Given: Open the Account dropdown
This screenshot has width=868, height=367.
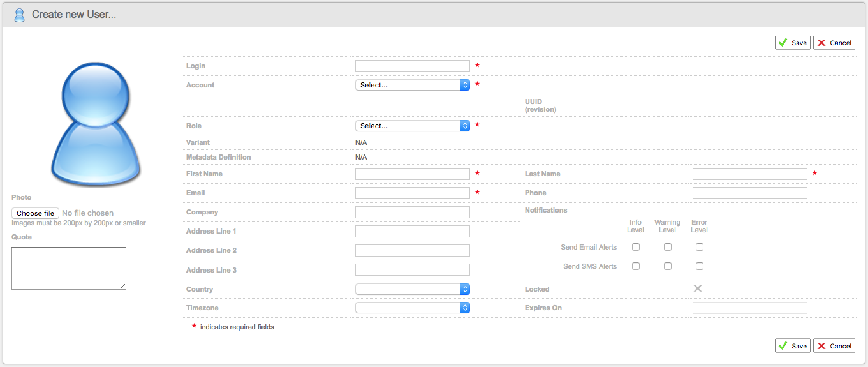Looking at the screenshot, I should coord(412,85).
